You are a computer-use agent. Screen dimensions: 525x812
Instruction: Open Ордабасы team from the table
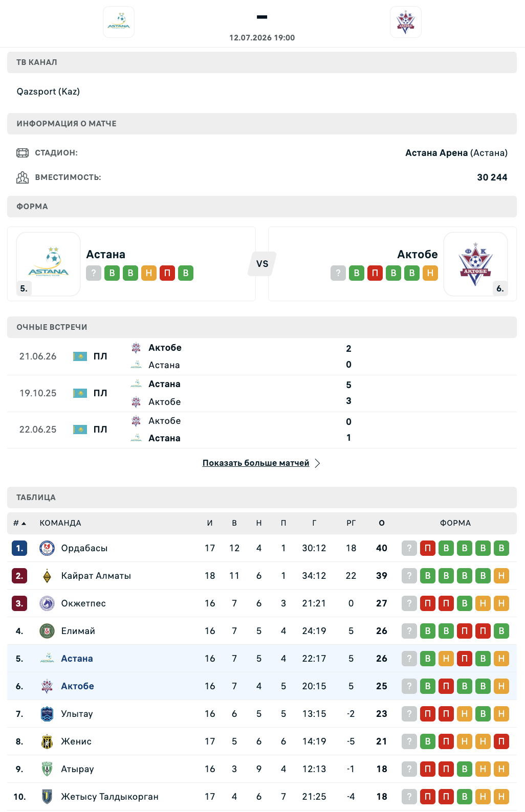pos(84,548)
